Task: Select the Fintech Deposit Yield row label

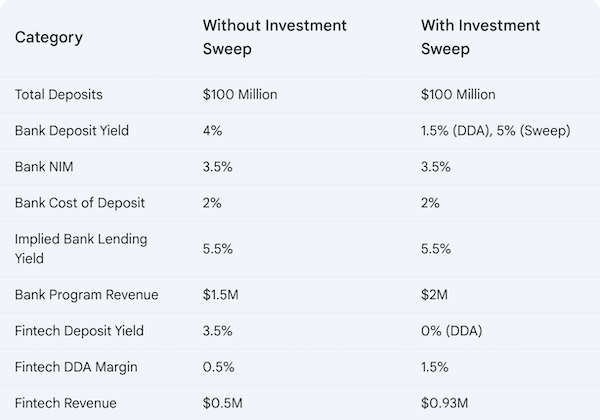Action: point(79,331)
